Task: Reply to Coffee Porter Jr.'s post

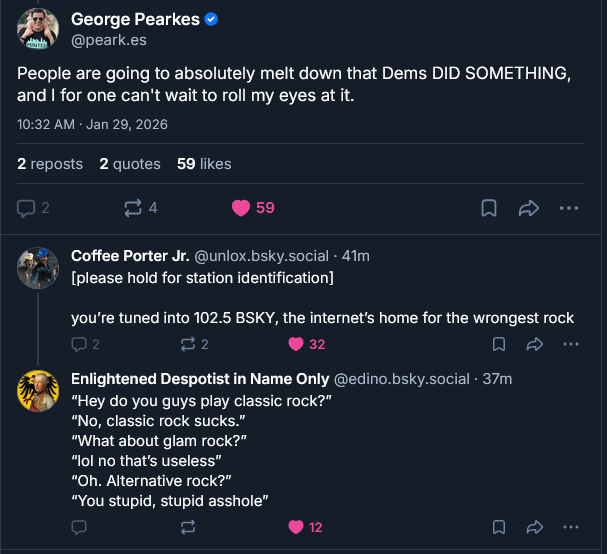Action: click(x=80, y=344)
